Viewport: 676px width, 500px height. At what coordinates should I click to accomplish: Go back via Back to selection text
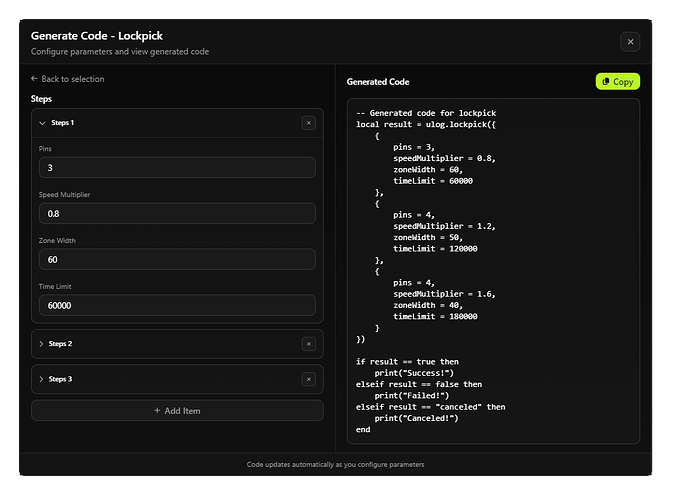coord(73,79)
